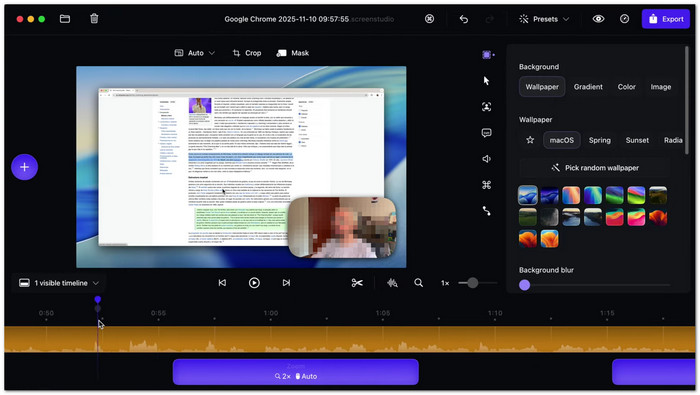Open the audio speaker settings icon

click(x=487, y=159)
